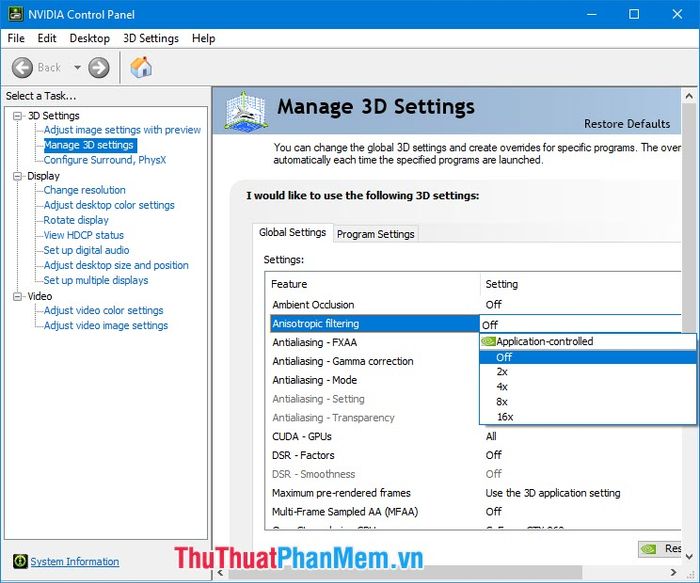
Task: Choose Off in anisotropic filtering list
Action: [588, 357]
